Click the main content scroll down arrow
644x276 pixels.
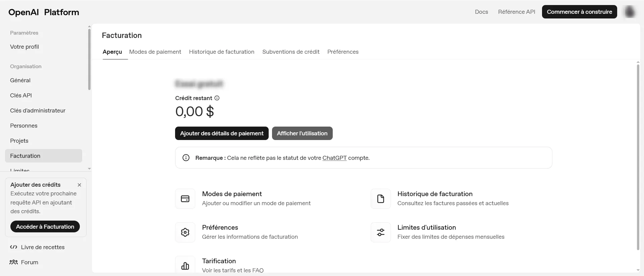click(x=638, y=270)
